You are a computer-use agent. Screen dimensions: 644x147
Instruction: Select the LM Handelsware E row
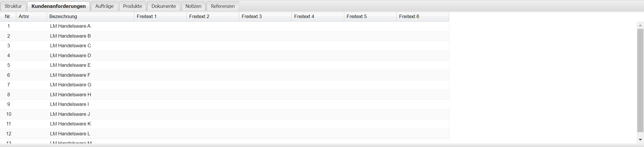[x=70, y=65]
